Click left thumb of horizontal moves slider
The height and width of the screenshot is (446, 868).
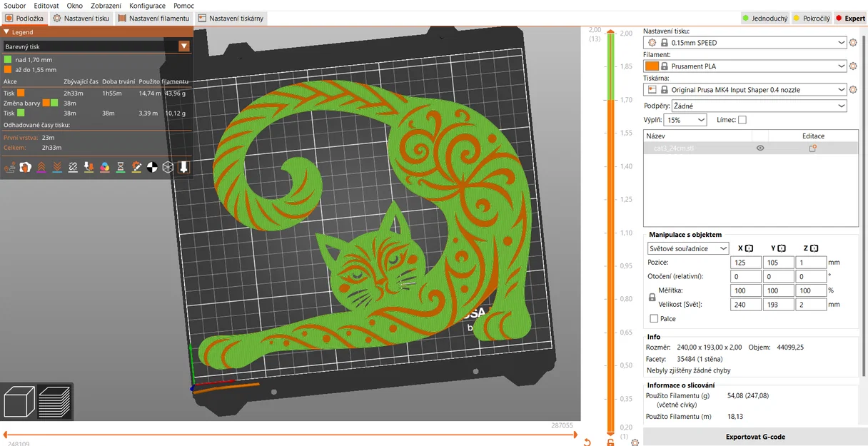[x=4, y=435]
